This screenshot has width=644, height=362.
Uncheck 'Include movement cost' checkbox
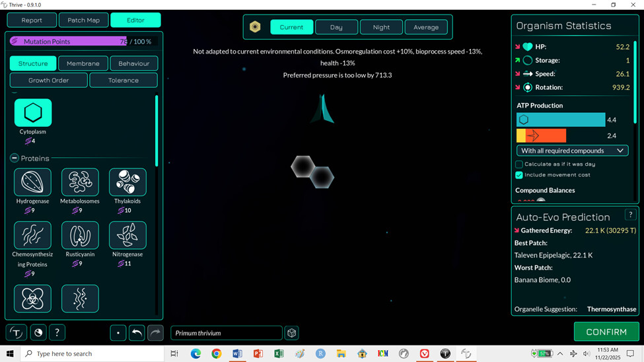tap(519, 175)
